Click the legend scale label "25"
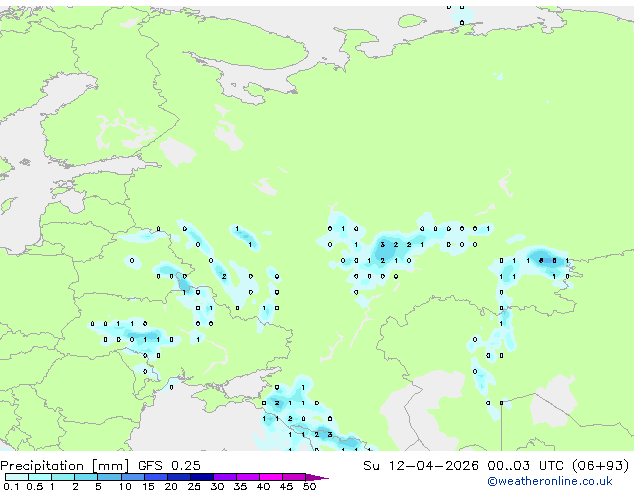The height and width of the screenshot is (490, 634). pyautogui.click(x=194, y=486)
